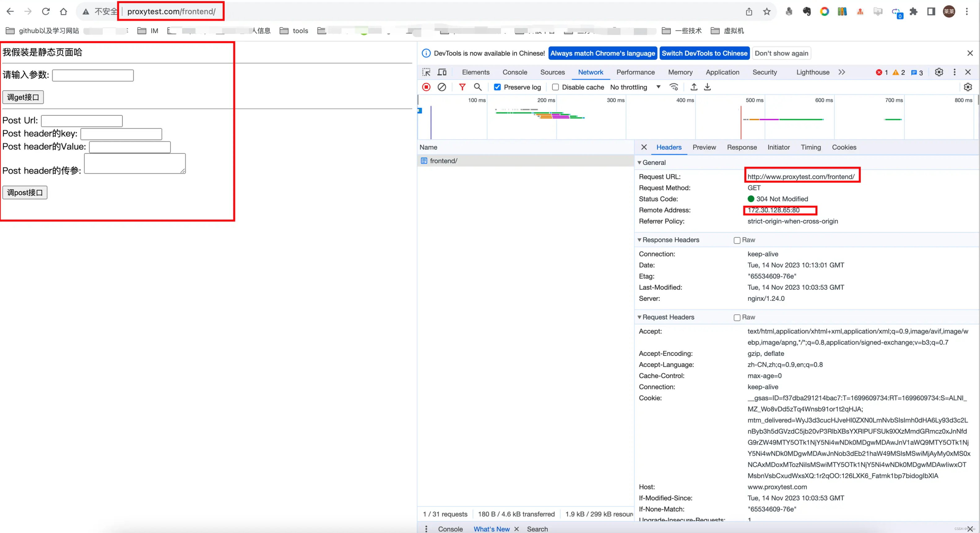This screenshot has height=533, width=980.
Task: Stop recording network log with red button
Action: click(426, 87)
